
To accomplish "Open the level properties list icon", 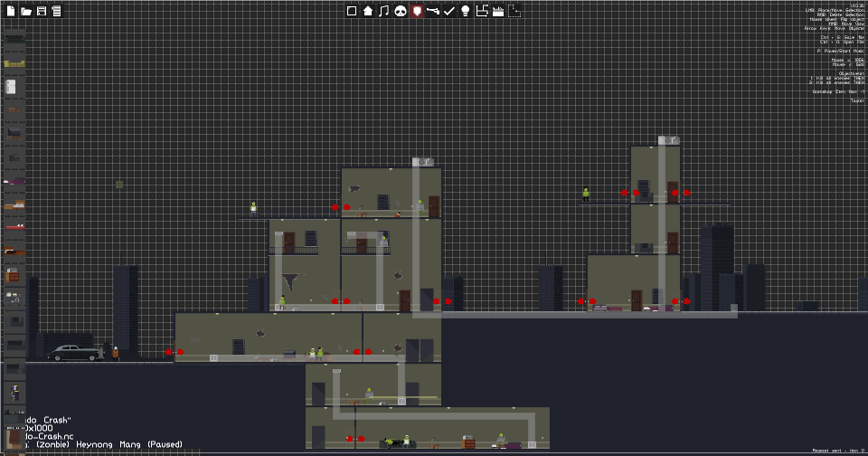I will [56, 11].
